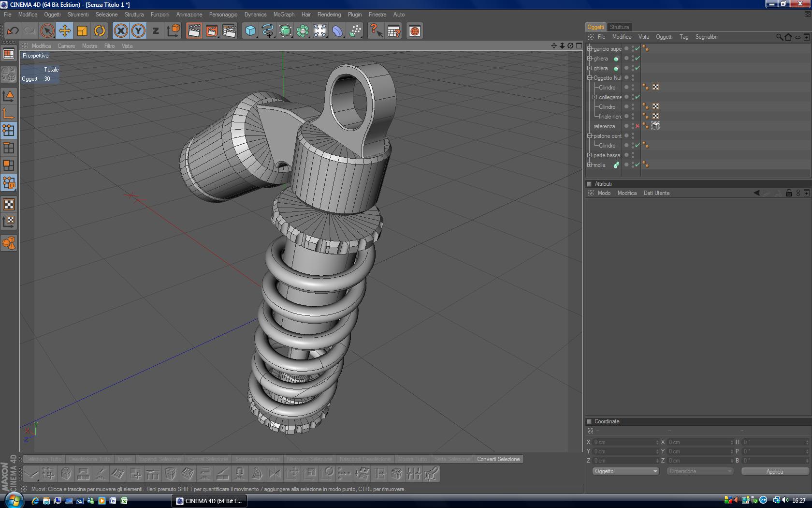Viewport: 812px width, 508px height.
Task: Open Strumenti menu
Action: pyautogui.click(x=78, y=15)
